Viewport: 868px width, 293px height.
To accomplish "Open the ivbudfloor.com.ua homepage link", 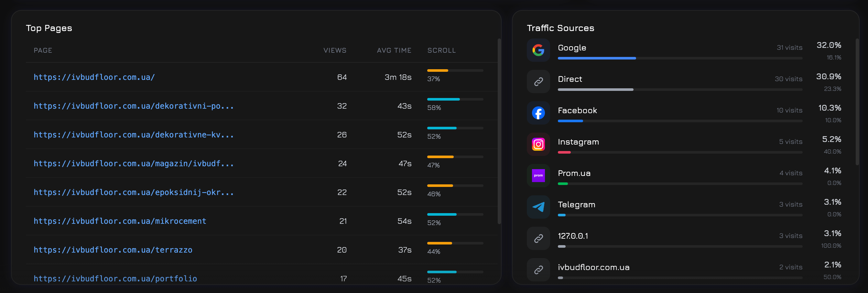I will click(94, 77).
